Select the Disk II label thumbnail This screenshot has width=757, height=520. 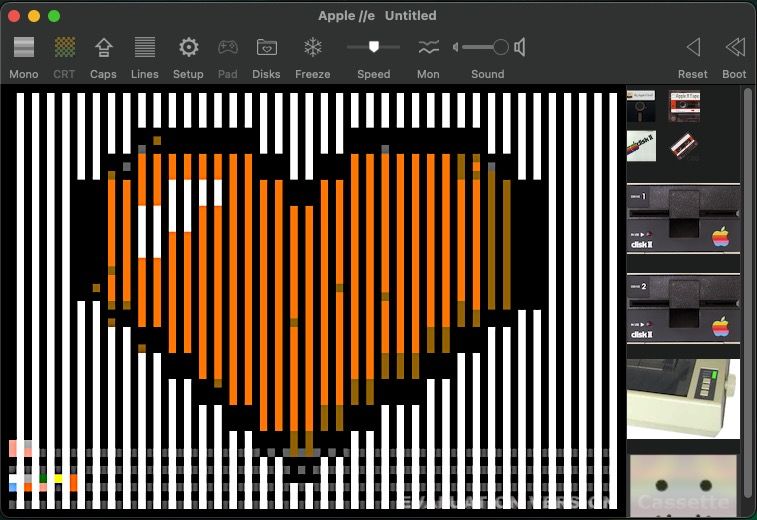[x=641, y=146]
